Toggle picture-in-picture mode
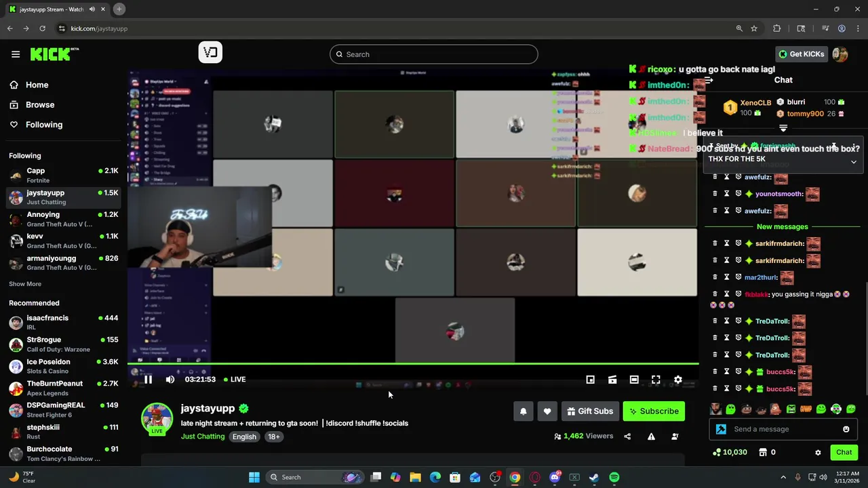The height and width of the screenshot is (488, 868). click(x=591, y=380)
